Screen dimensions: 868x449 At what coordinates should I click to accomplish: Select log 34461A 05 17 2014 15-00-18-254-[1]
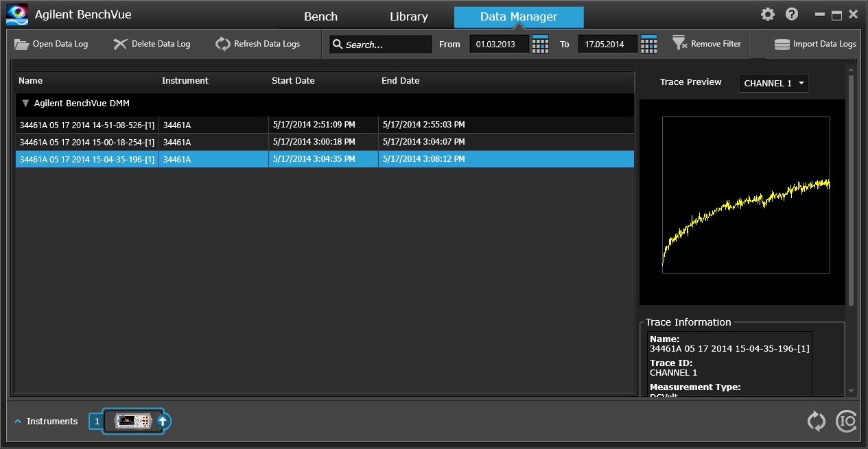pyautogui.click(x=325, y=142)
